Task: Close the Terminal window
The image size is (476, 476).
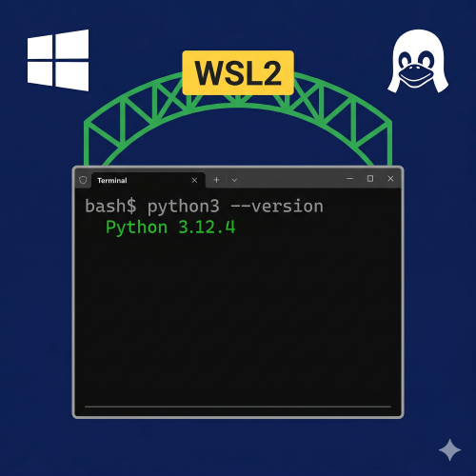Action: (390, 179)
